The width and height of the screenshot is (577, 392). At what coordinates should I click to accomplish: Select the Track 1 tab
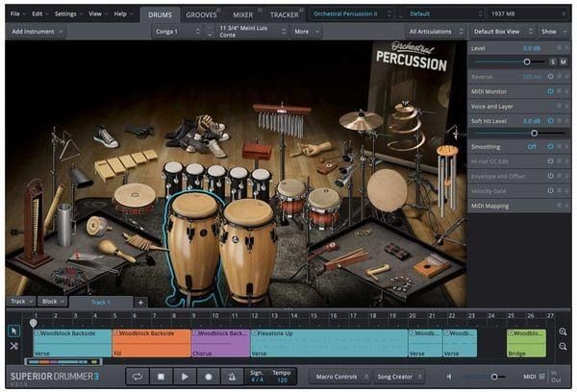[101, 303]
